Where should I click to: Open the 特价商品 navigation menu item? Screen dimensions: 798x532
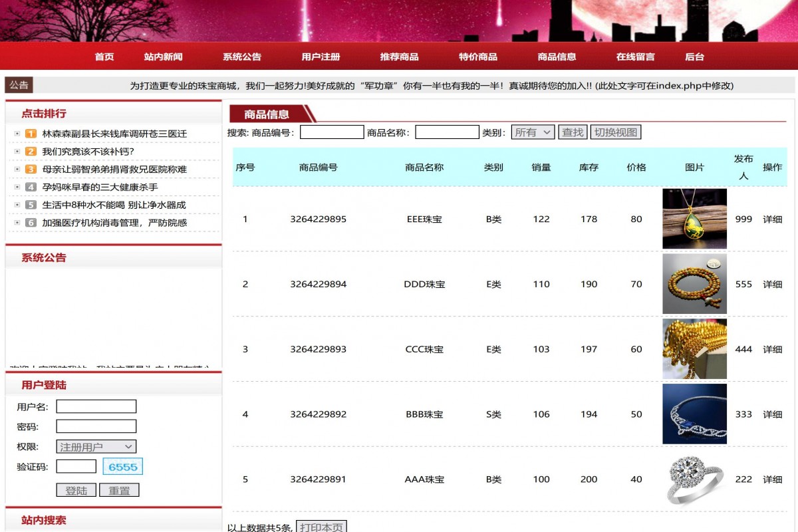click(477, 57)
